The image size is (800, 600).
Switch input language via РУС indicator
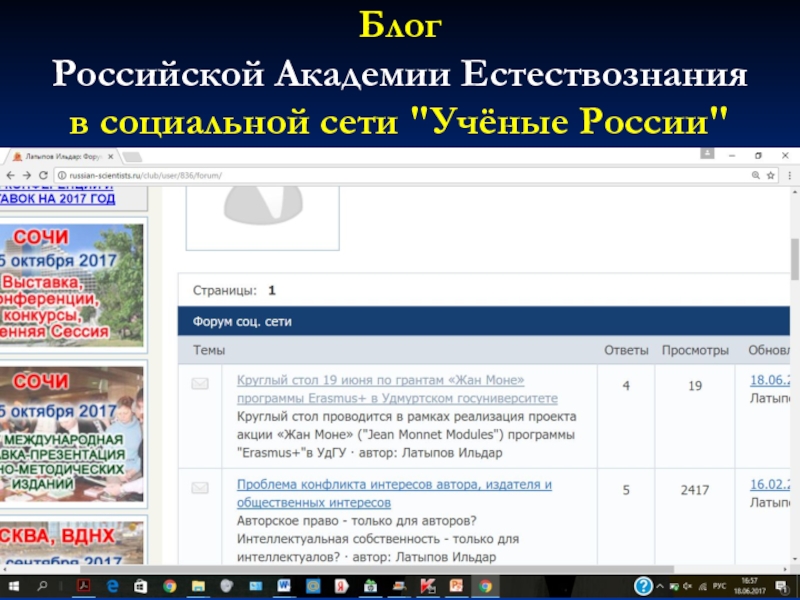click(719, 586)
